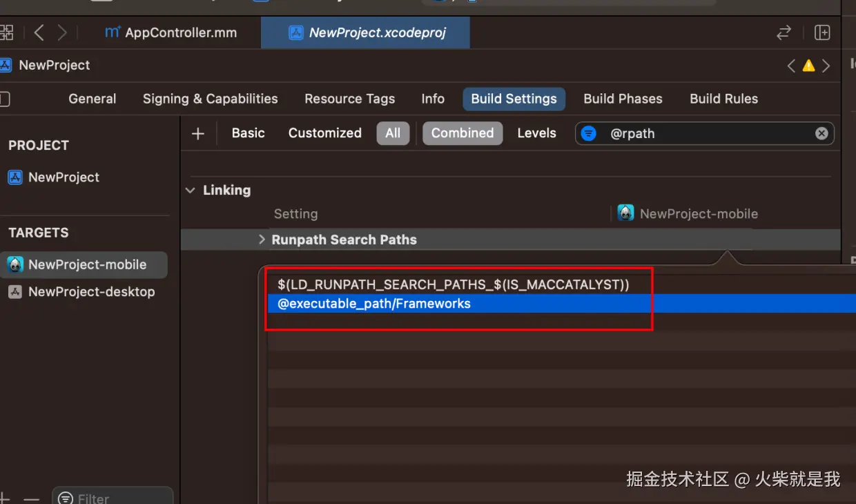
Task: Click the NewProject-mobile column header
Action: [699, 214]
